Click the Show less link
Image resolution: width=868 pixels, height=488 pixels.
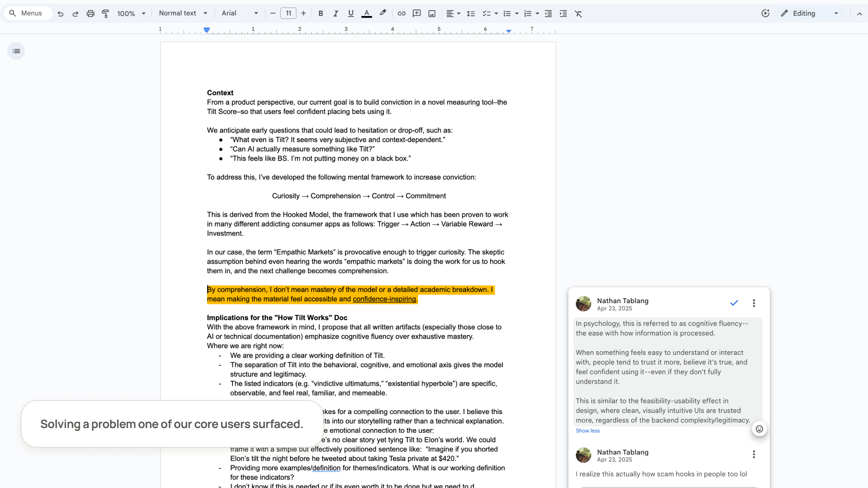tap(587, 430)
